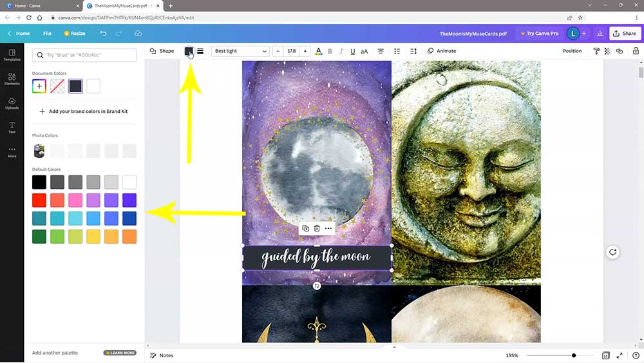Click Try Canva Pro
Screen dimensions: 644x363
(x=539, y=34)
